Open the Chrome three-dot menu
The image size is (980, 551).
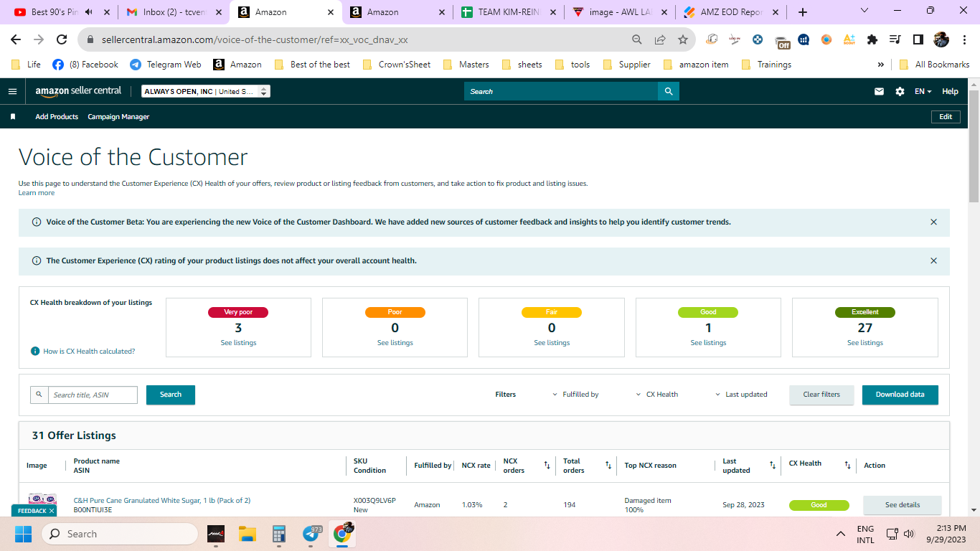click(x=963, y=39)
